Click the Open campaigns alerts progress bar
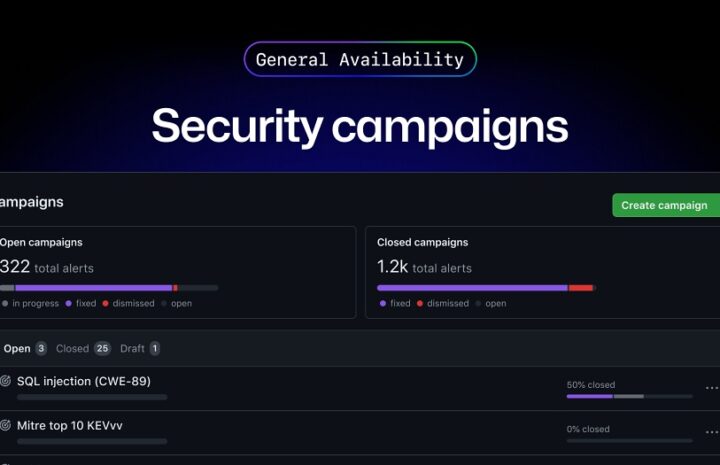 pyautogui.click(x=109, y=288)
